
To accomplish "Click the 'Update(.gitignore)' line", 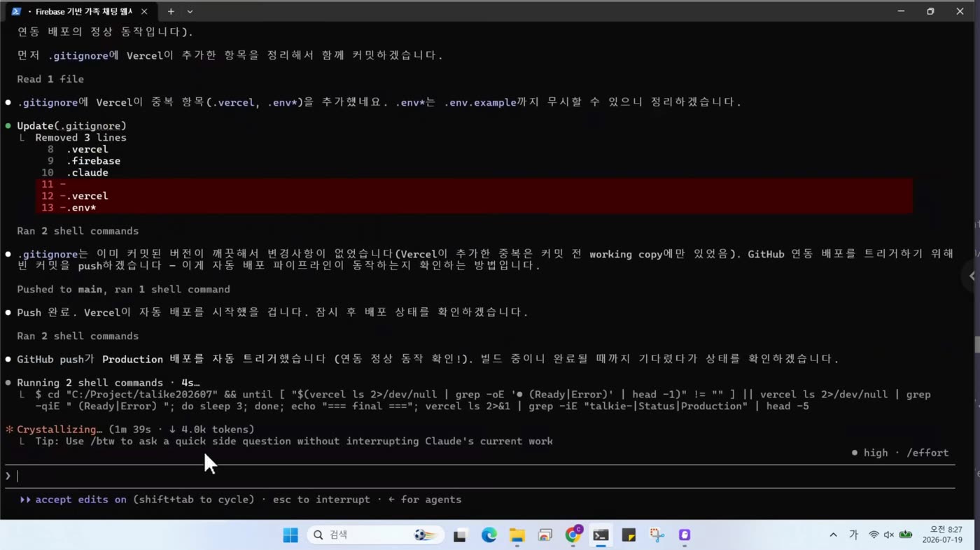I will point(71,126).
